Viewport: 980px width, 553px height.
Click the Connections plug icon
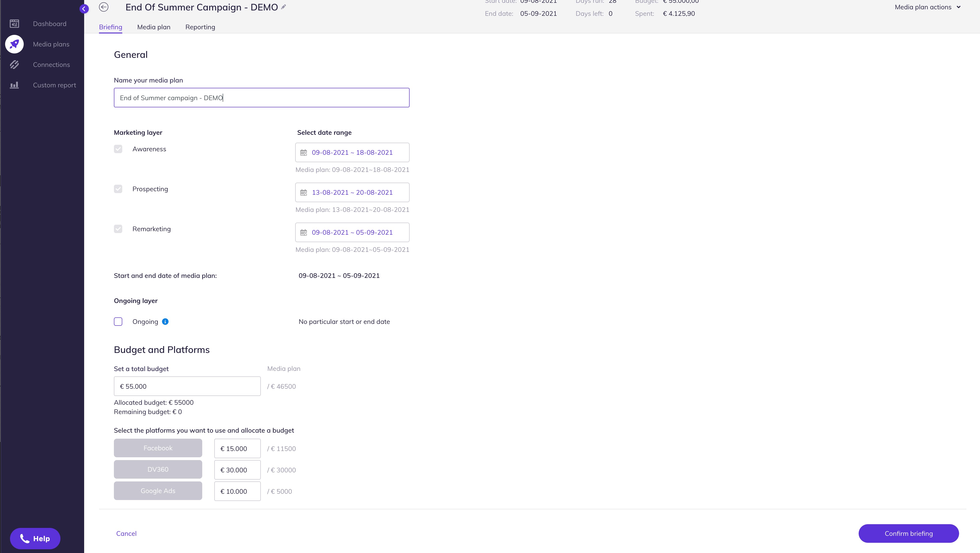point(14,65)
